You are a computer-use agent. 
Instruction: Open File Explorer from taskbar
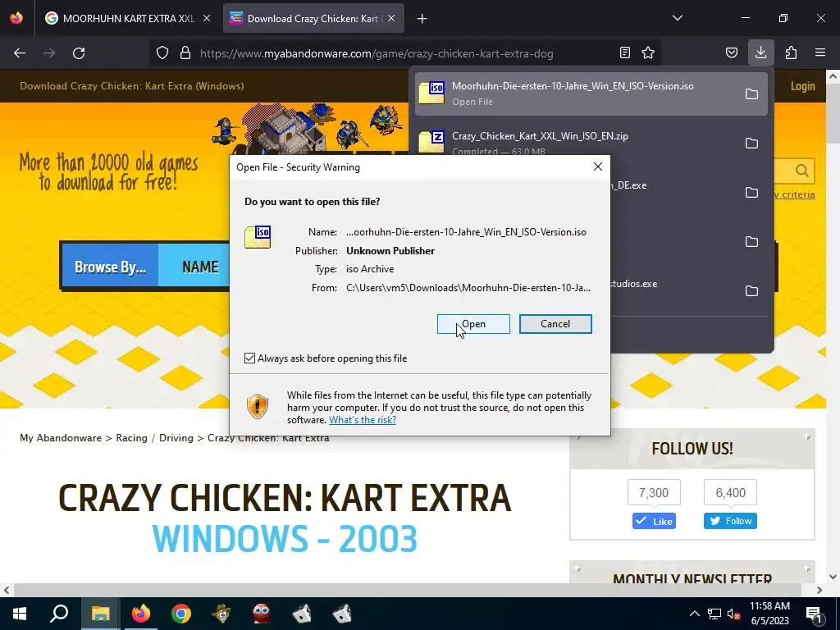click(100, 614)
